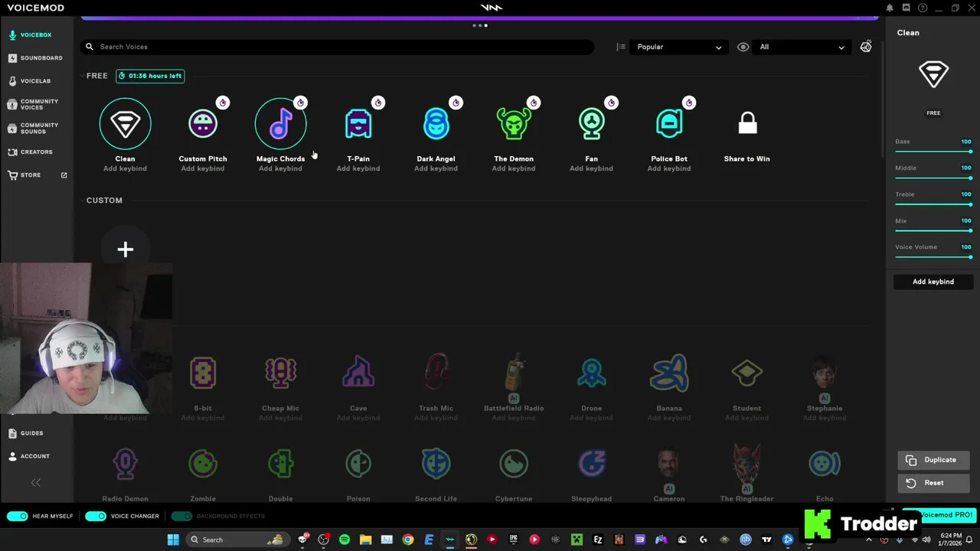Screen dimensions: 980x551
Task: Open Chrome from the taskbar
Action: click(x=408, y=540)
